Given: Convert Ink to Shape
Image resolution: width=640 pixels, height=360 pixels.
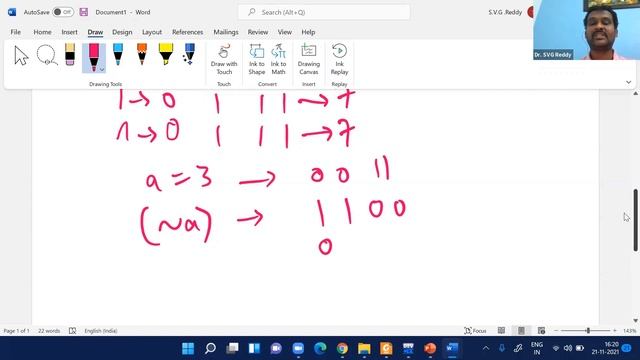Looking at the screenshot, I should coord(257,60).
